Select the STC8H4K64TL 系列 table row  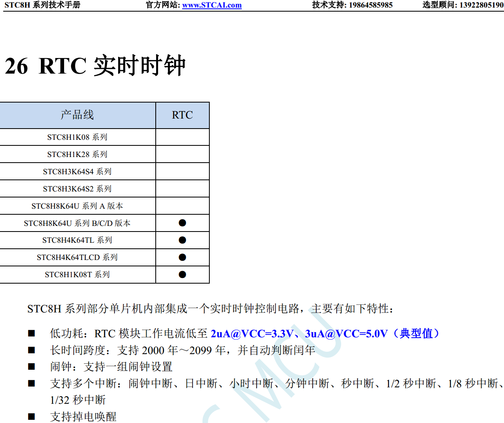pos(104,240)
